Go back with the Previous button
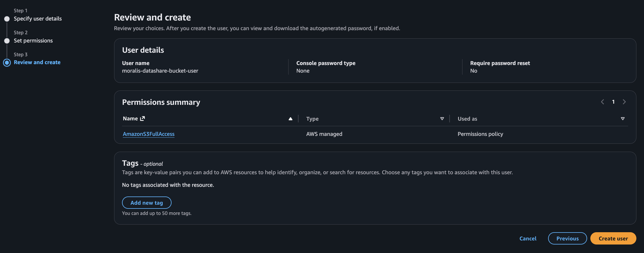Viewport: 644px width, 253px height. [x=567, y=238]
